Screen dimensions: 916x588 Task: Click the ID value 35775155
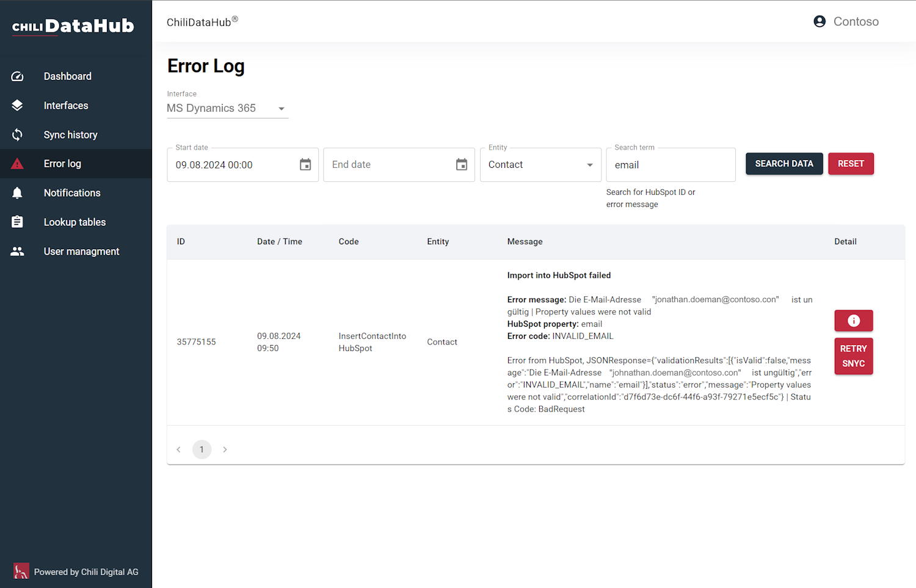coord(197,342)
